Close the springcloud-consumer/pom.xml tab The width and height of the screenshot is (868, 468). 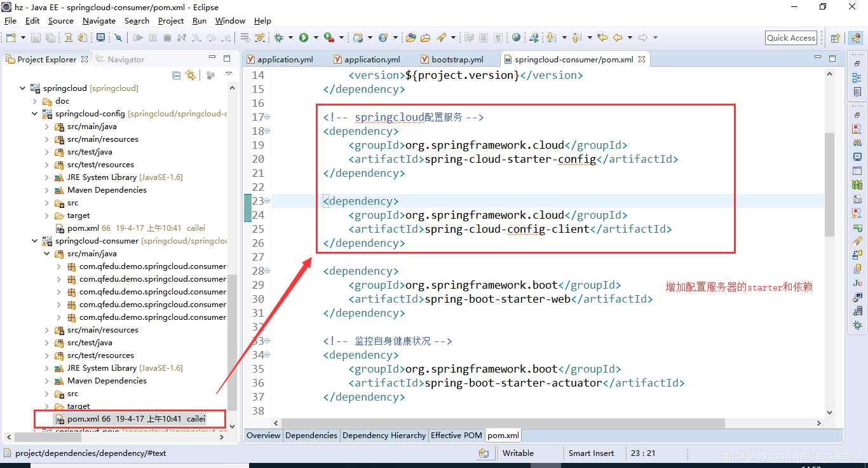[642, 59]
